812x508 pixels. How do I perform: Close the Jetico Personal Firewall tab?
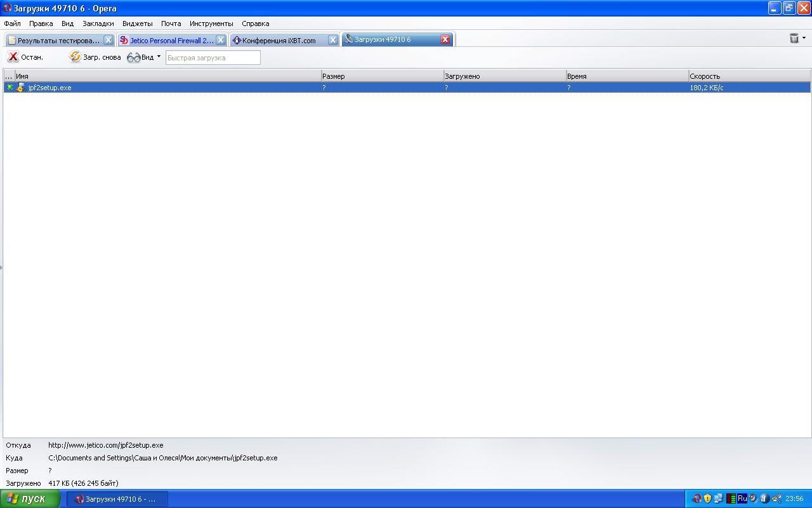coord(220,40)
